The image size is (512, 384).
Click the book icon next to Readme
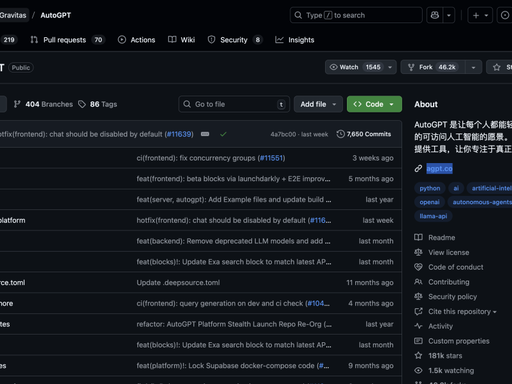tap(418, 238)
